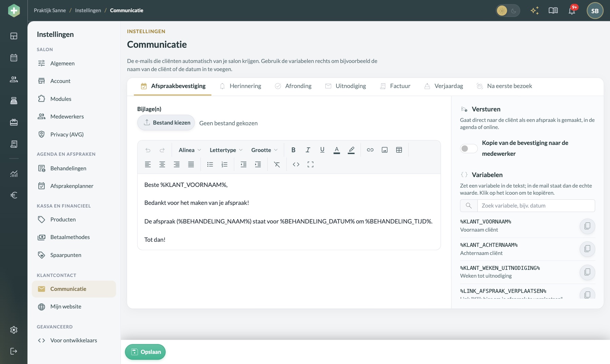Click the bold formatting icon
610x364 pixels.
tap(293, 150)
